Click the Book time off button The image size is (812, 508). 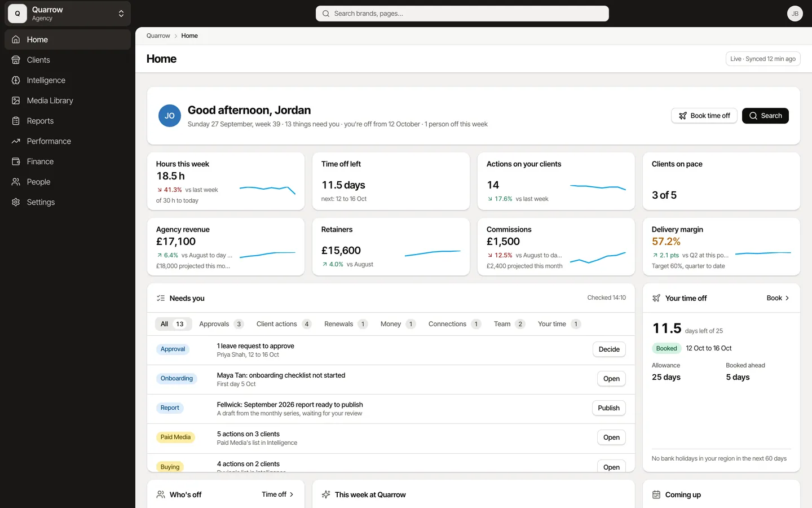coord(704,116)
